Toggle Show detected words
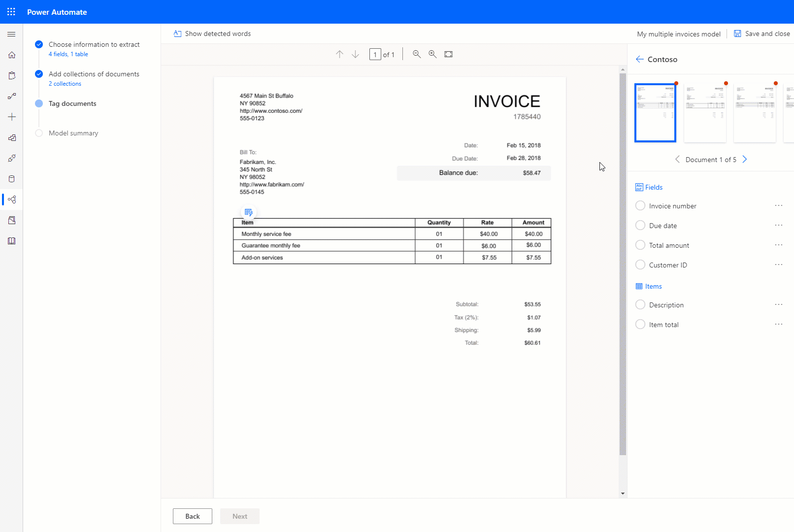 tap(212, 33)
